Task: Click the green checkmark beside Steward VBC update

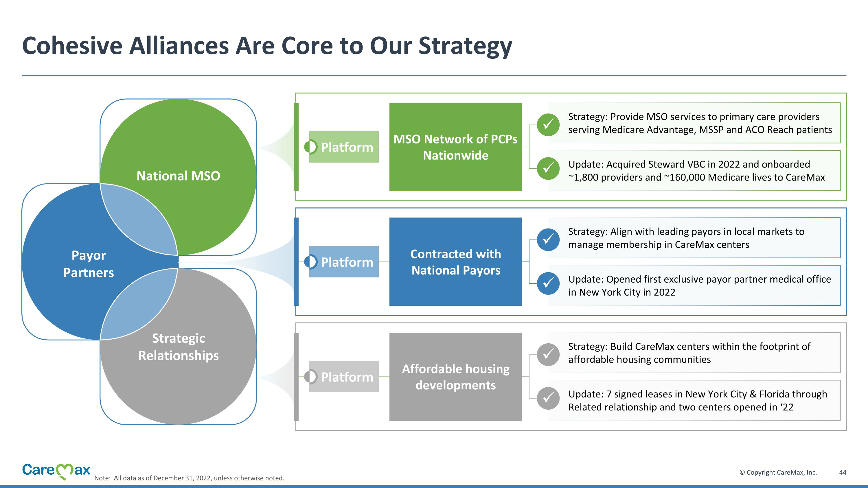Action: pos(548,168)
